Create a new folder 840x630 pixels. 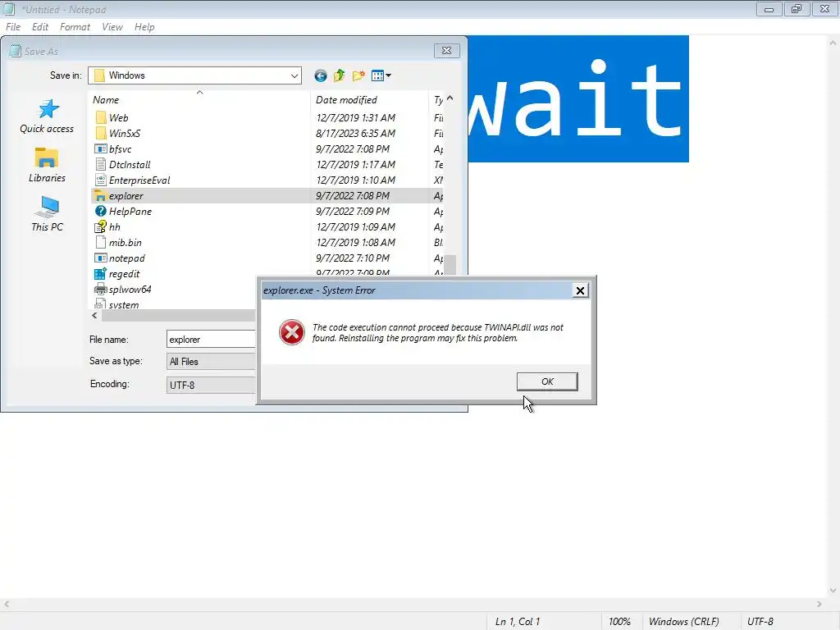358,75
